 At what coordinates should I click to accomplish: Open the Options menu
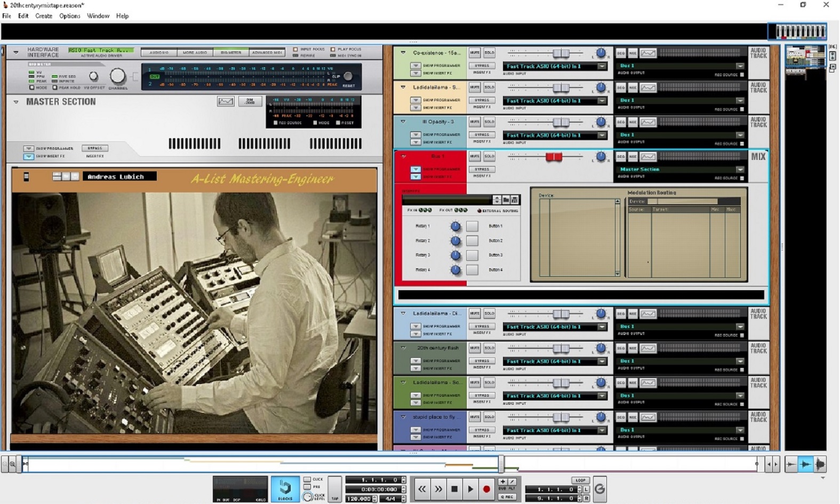point(70,16)
